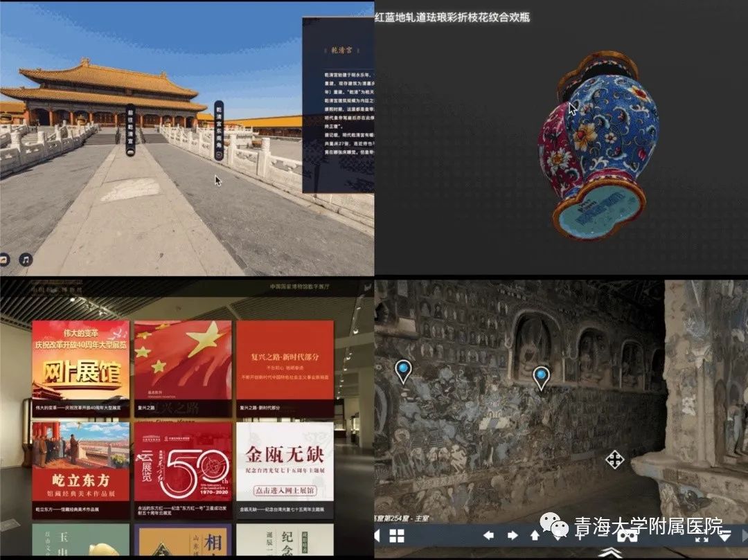The height and width of the screenshot is (560, 748).
Task: Open the 伟大的变革 网上展馆 exhibition card
Action: pyautogui.click(x=80, y=368)
